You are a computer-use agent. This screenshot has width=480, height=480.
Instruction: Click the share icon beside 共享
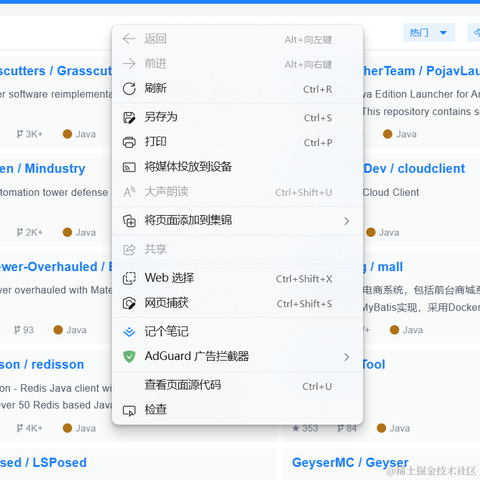point(129,249)
